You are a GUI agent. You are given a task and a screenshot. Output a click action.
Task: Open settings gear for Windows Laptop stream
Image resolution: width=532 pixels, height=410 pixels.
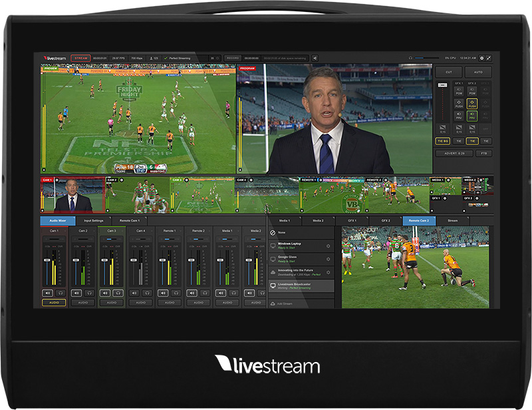pyautogui.click(x=328, y=246)
